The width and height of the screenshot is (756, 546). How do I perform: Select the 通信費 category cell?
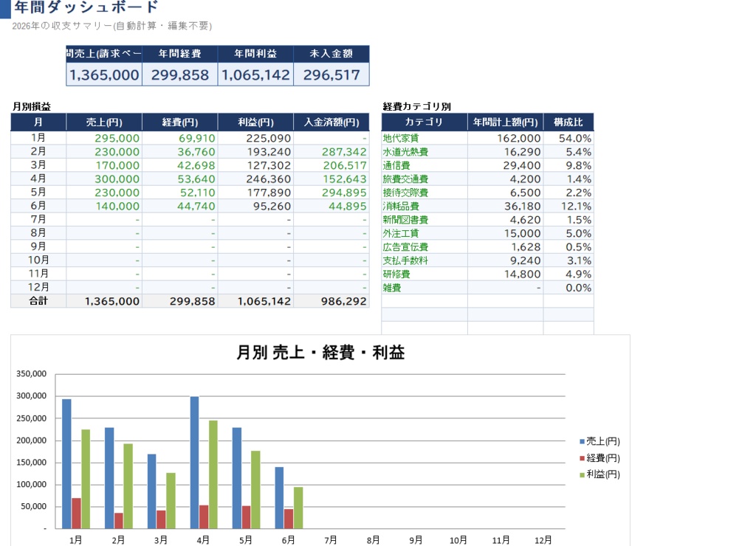click(425, 165)
